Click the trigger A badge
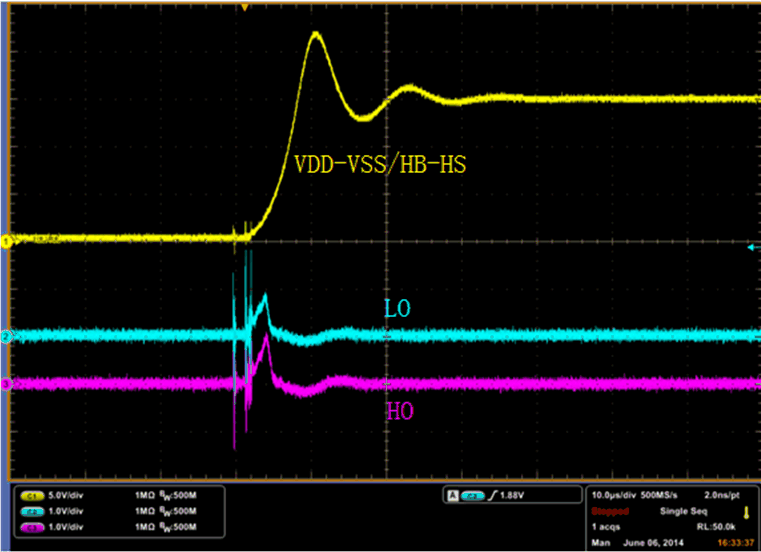 [x=453, y=496]
